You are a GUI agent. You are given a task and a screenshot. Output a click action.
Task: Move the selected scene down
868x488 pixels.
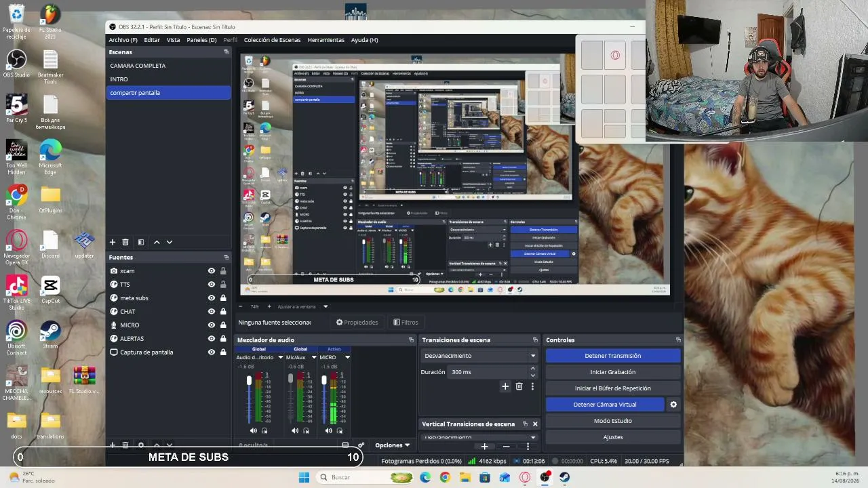[x=170, y=242]
